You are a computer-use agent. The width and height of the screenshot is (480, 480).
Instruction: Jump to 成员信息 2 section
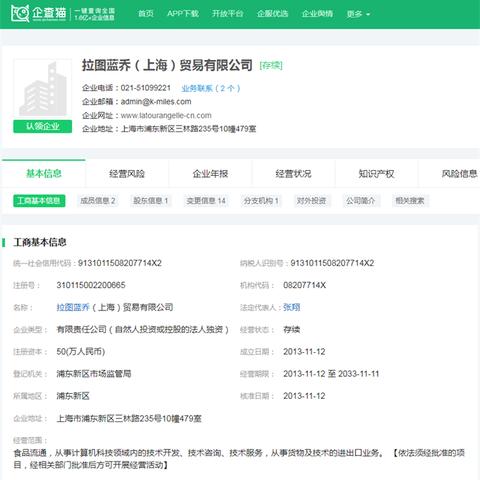[98, 201]
